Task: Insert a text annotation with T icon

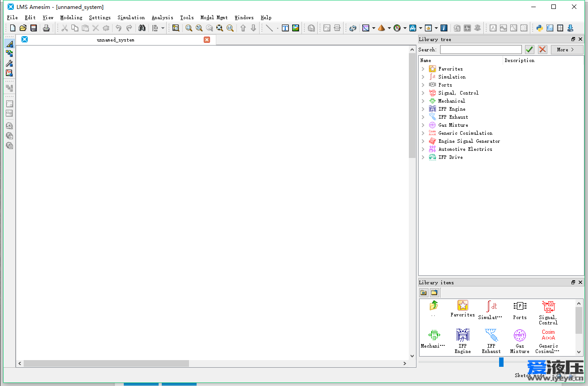Action: coord(285,28)
